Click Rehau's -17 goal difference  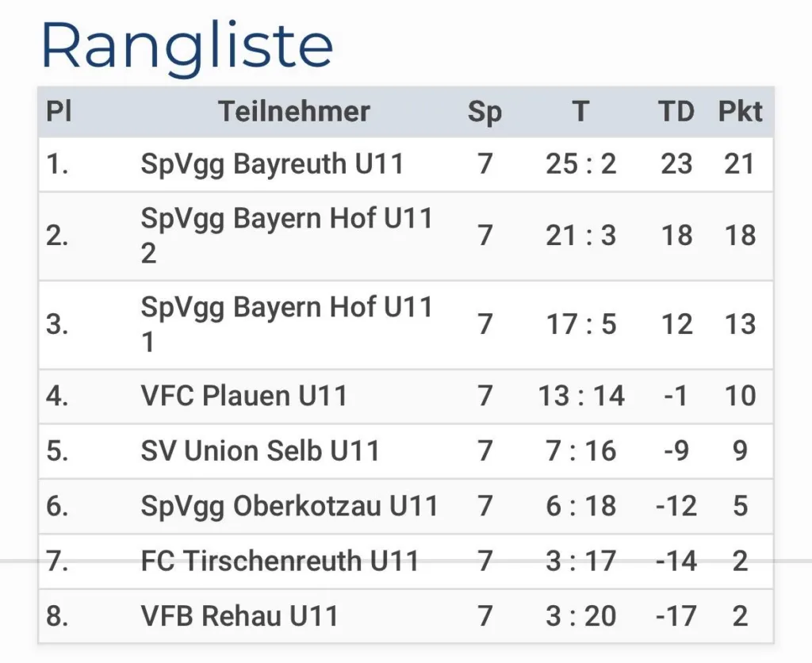676,616
